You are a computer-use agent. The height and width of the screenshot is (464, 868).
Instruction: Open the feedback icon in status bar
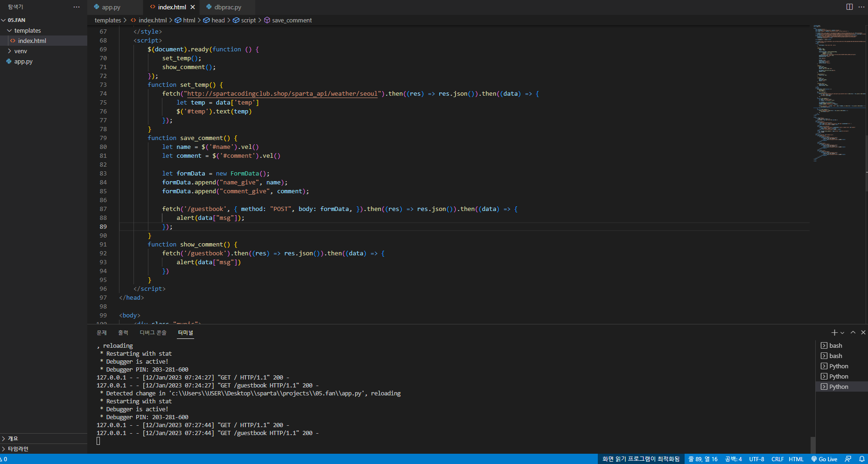point(848,459)
